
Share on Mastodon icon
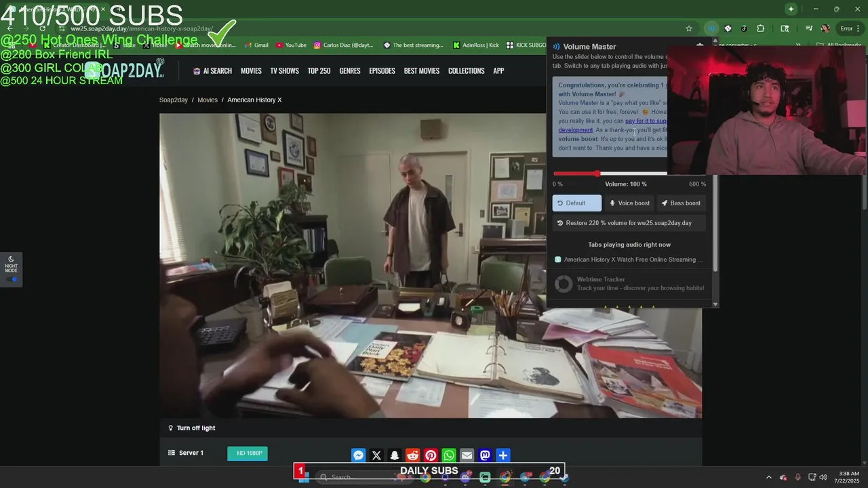click(485, 455)
